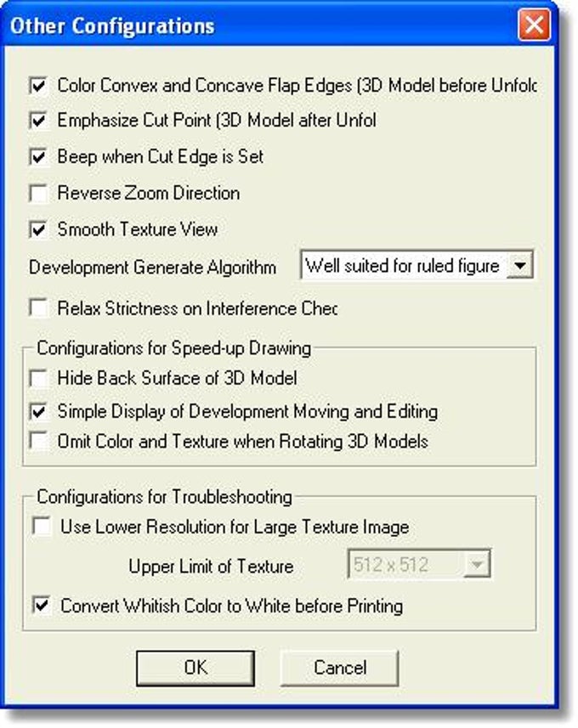578x728 pixels.
Task: Uncheck Color Convex and Concave Flap Edges
Action: (x=38, y=86)
